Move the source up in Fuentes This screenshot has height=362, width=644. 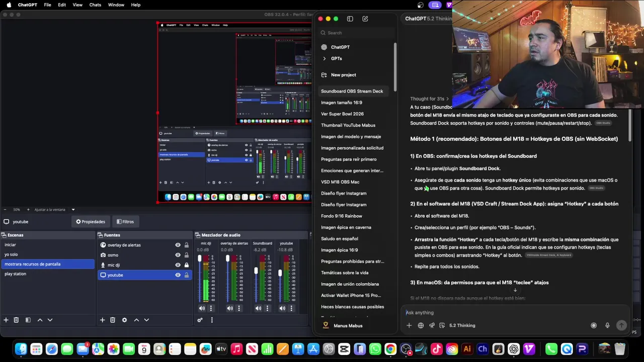136,320
